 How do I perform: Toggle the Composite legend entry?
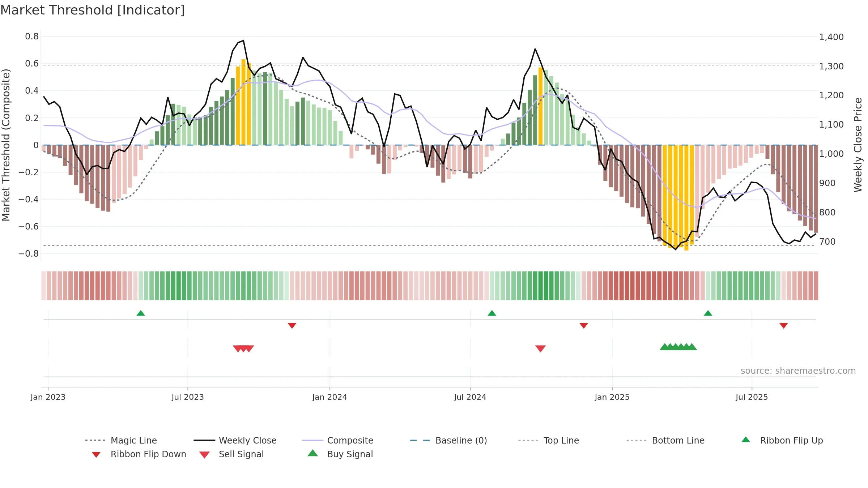pyautogui.click(x=337, y=440)
